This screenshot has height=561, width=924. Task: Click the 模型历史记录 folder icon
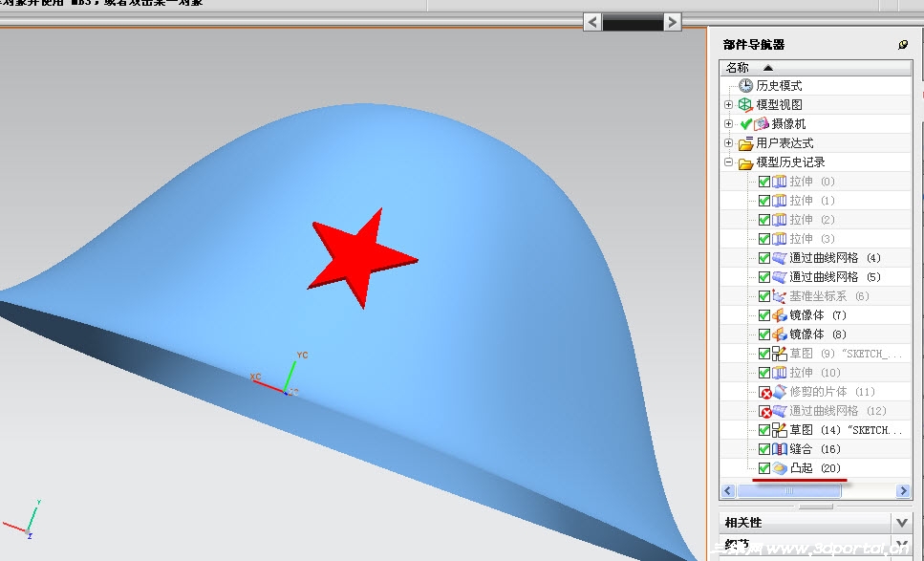click(746, 162)
